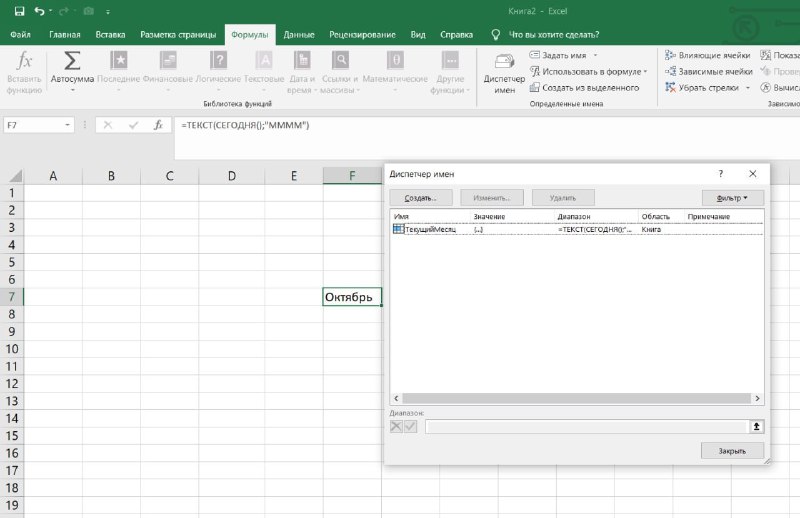
Task: Expand the Name Box dropdown arrow
Action: coord(67,125)
